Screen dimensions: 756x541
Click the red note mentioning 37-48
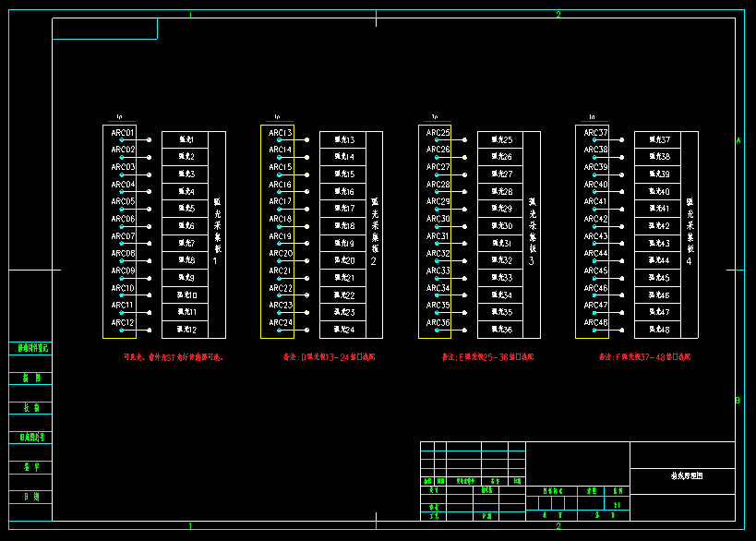click(x=644, y=356)
